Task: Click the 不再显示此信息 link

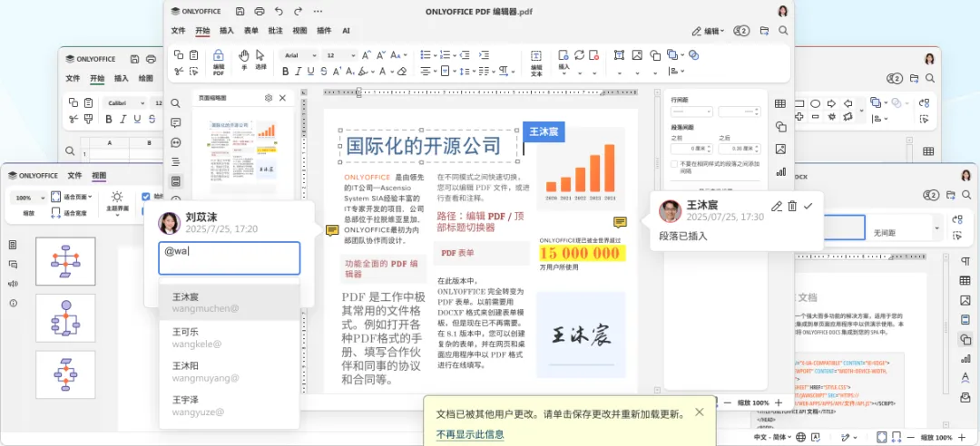Action: [470, 434]
